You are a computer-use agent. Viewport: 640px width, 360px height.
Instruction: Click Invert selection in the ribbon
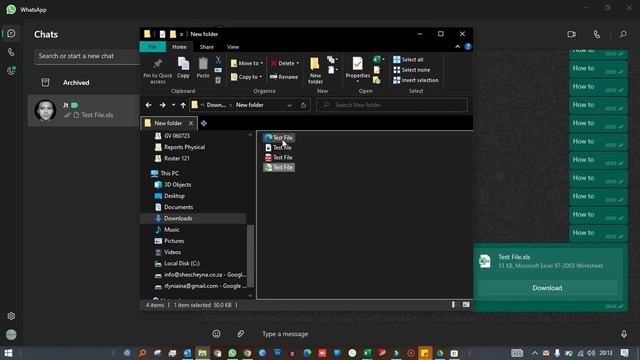pos(416,80)
